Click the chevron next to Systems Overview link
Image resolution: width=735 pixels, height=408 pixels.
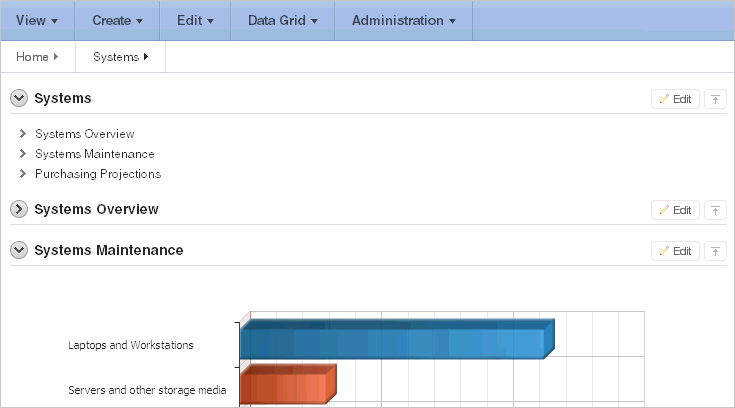click(22, 134)
